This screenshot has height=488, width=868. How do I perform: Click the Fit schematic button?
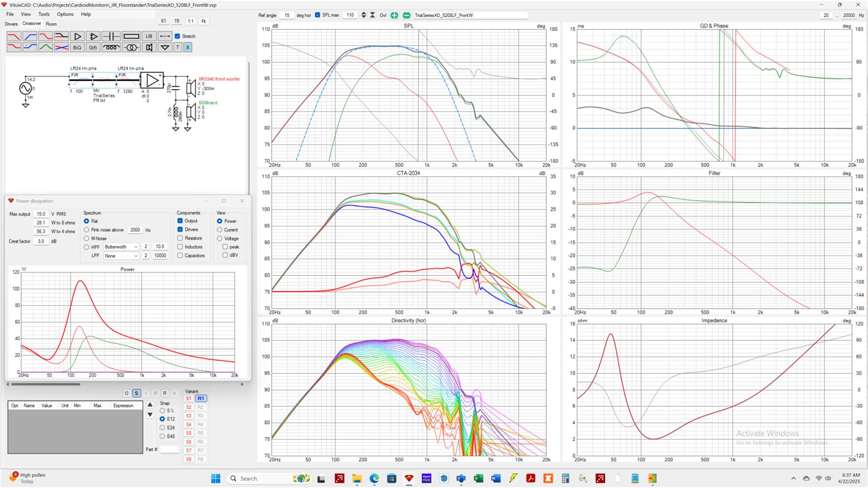pos(204,21)
